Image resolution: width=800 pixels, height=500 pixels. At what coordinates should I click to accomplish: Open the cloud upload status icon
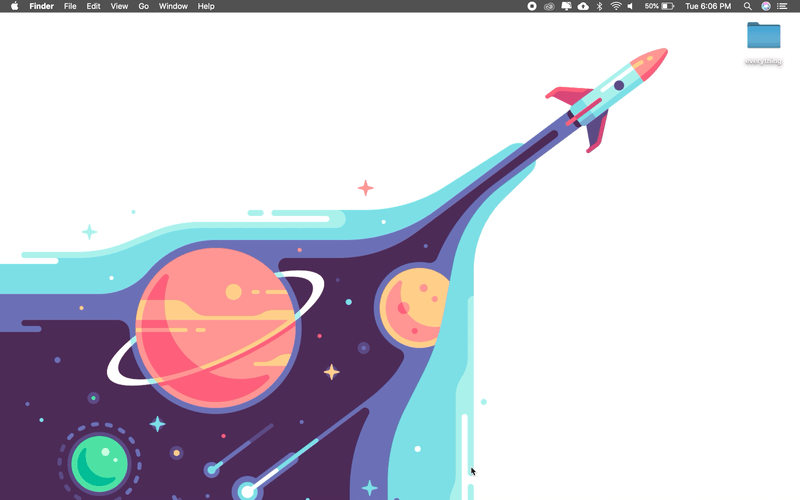(x=583, y=6)
